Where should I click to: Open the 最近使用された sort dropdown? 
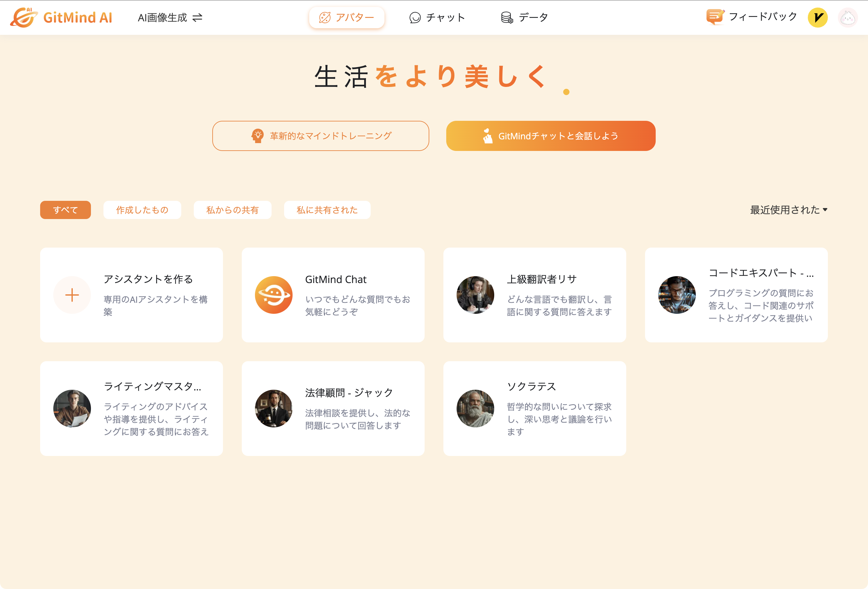[789, 210]
